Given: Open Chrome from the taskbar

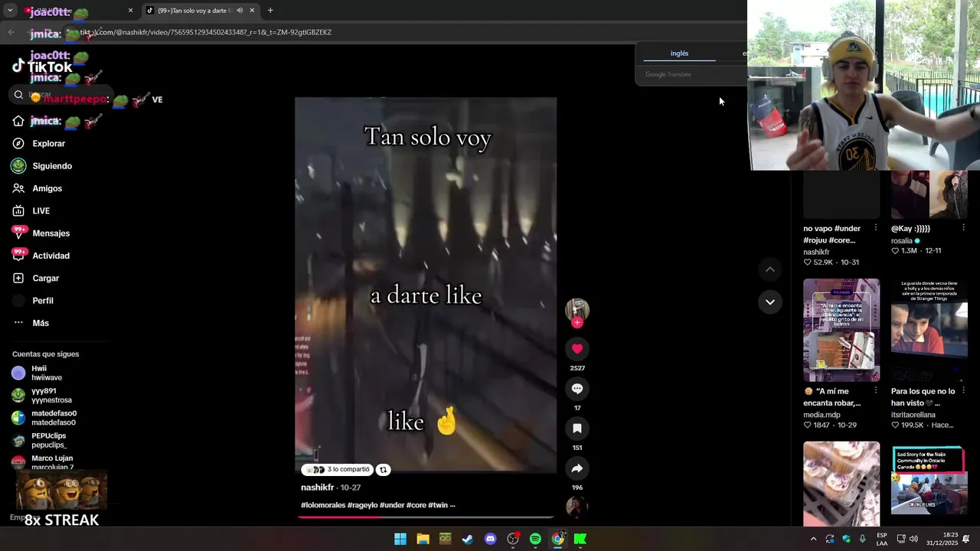Looking at the screenshot, I should point(558,540).
